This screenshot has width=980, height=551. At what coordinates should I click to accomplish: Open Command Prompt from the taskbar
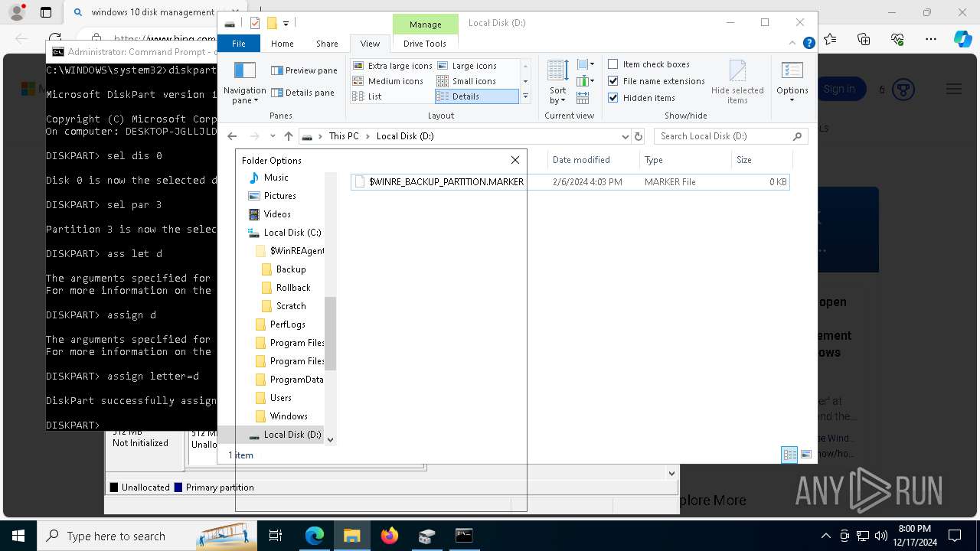464,536
